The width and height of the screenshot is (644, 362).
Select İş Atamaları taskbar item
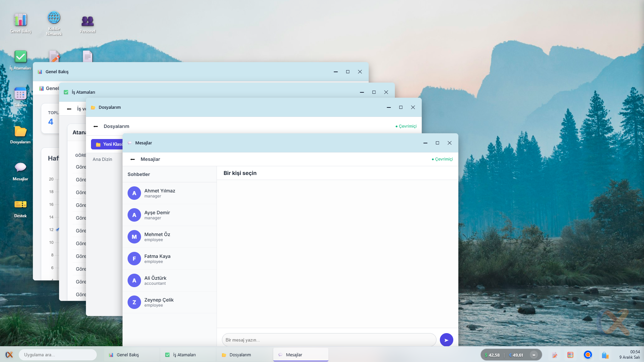click(x=184, y=355)
